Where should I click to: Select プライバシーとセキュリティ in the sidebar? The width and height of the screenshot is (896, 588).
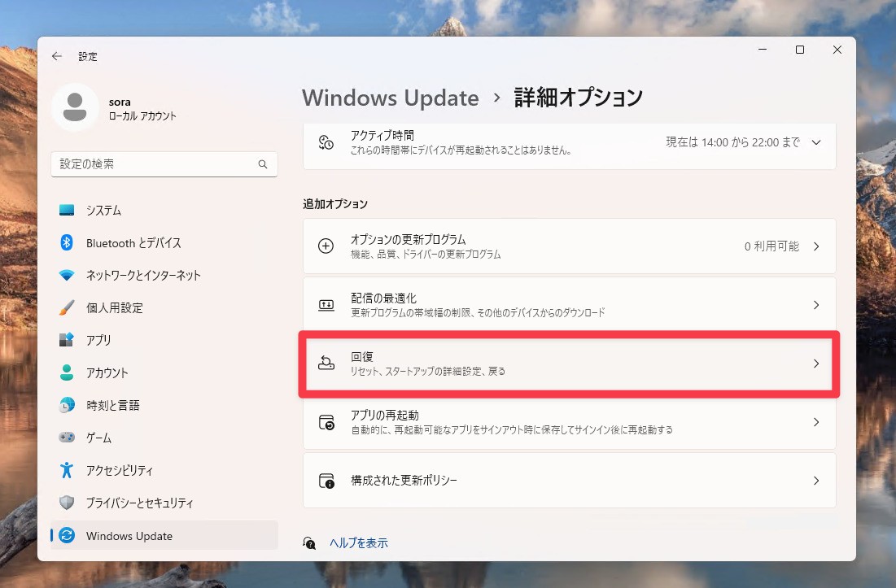tap(164, 503)
